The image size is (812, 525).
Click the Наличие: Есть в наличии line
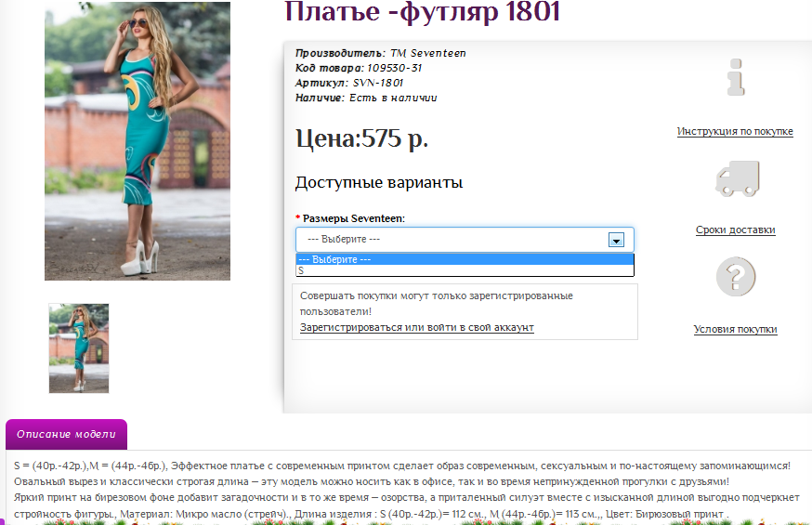[x=366, y=98]
